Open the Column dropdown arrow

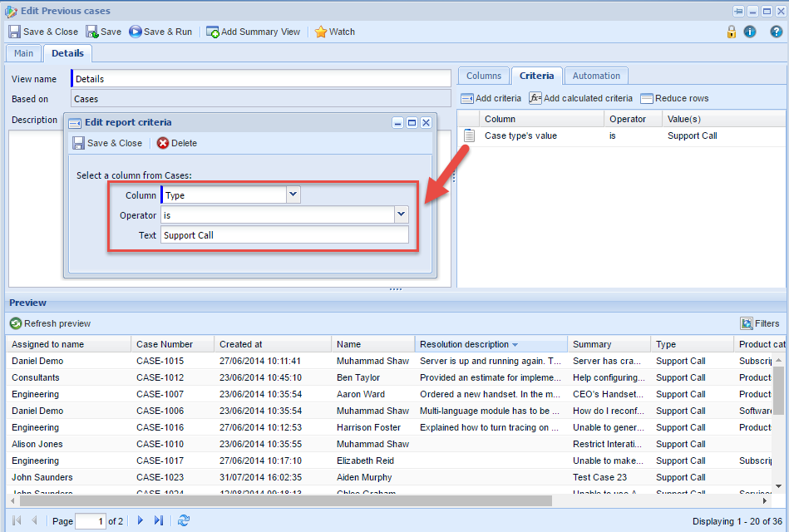pos(293,195)
